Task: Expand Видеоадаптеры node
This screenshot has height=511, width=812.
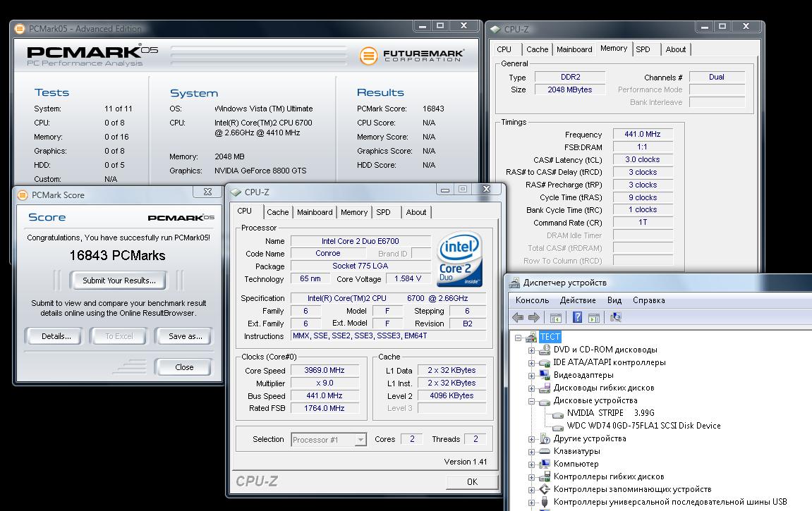Action: (x=531, y=376)
